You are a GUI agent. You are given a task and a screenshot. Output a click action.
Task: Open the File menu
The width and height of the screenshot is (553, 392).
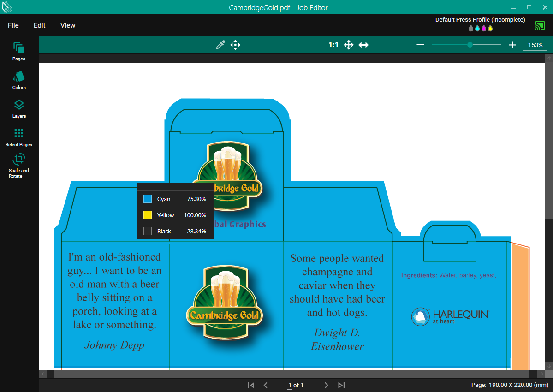point(13,25)
